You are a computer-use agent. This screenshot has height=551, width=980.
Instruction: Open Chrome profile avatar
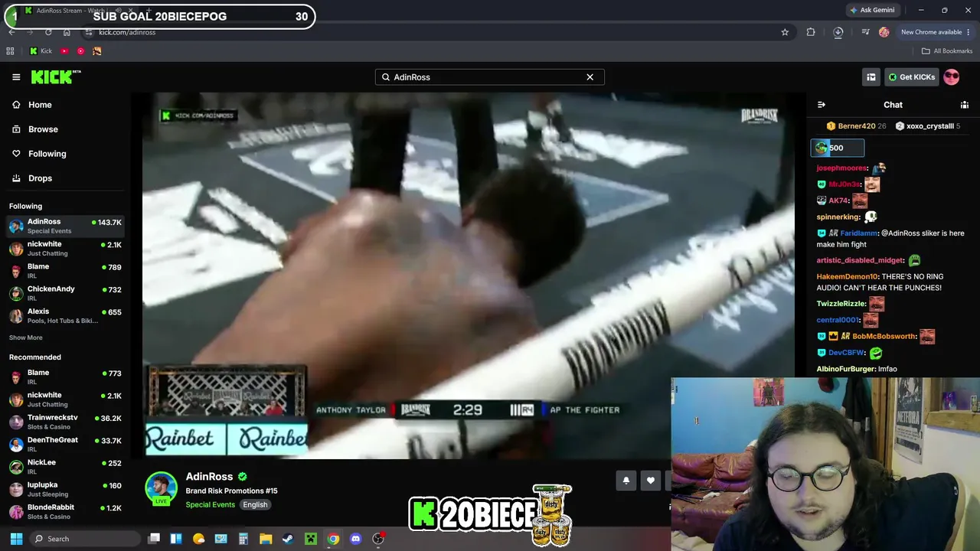[x=884, y=32]
